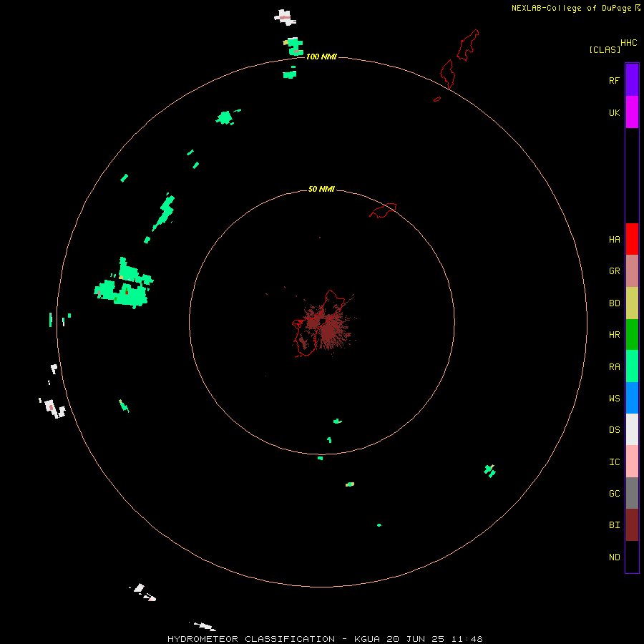Click the WS blue legend swatch

click(x=632, y=398)
